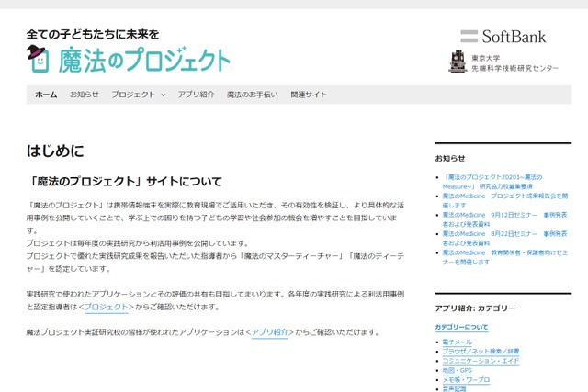
Task: Open the 魔法のお手伝い menu item
Action: pos(253,95)
